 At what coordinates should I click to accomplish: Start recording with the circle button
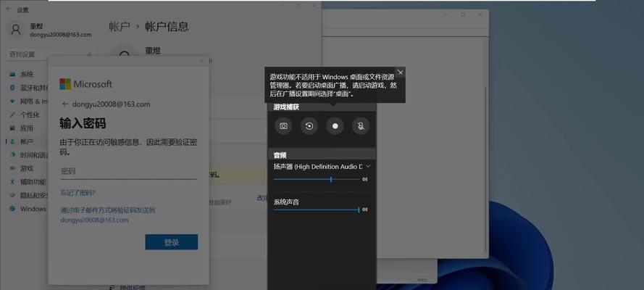tap(335, 126)
